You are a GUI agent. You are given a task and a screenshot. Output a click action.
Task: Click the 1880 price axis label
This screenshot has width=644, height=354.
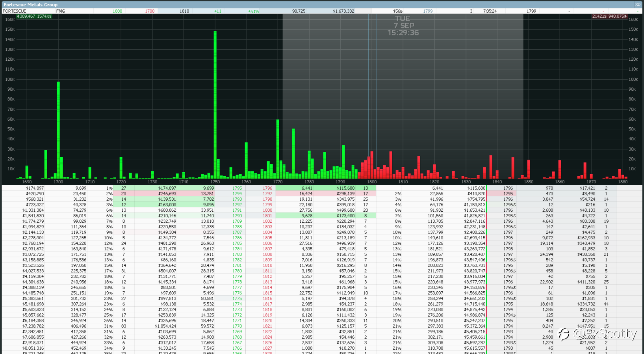coord(622,182)
